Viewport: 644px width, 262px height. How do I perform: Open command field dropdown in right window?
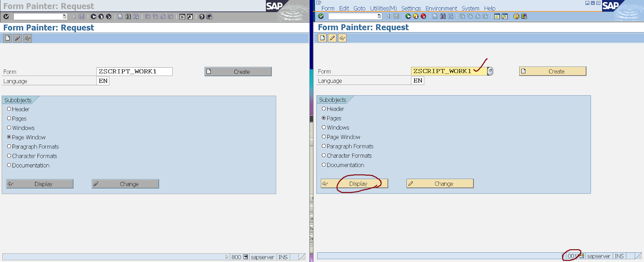[379, 17]
